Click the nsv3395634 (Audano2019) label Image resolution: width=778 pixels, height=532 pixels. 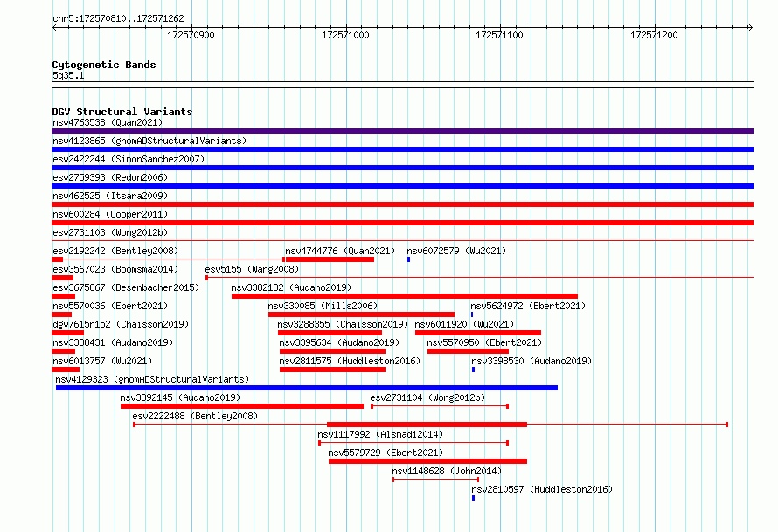339,342
